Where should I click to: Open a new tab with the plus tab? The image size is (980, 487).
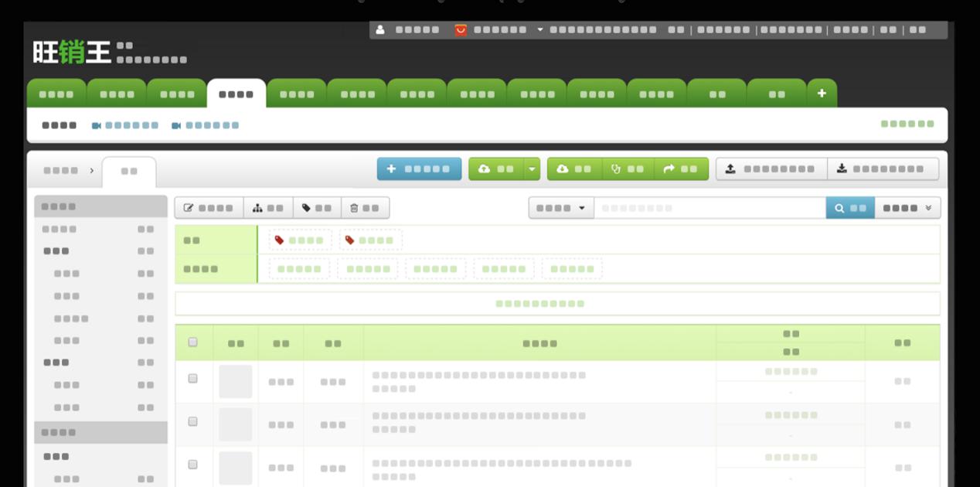point(822,91)
